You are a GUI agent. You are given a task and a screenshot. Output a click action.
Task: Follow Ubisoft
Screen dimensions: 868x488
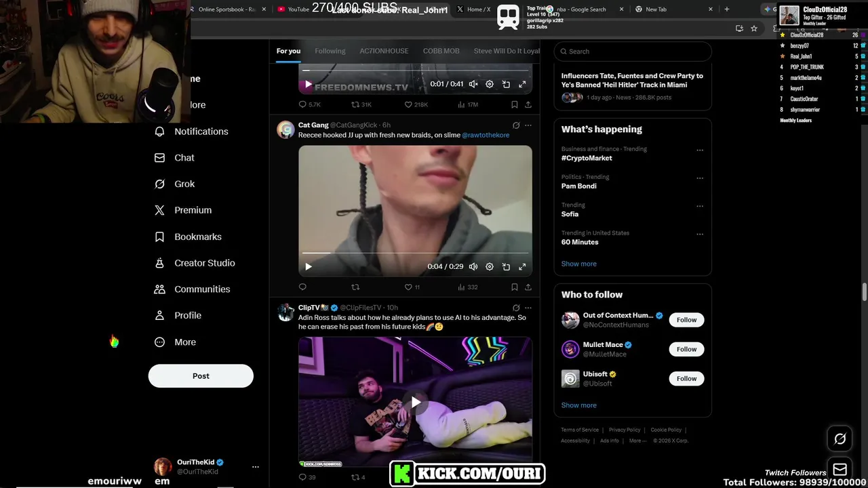(x=686, y=378)
